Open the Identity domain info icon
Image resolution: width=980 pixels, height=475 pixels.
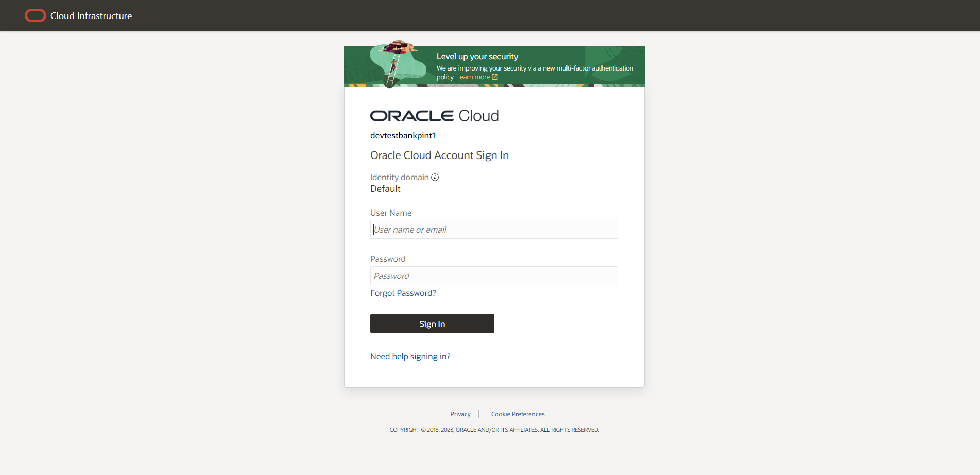(x=435, y=178)
